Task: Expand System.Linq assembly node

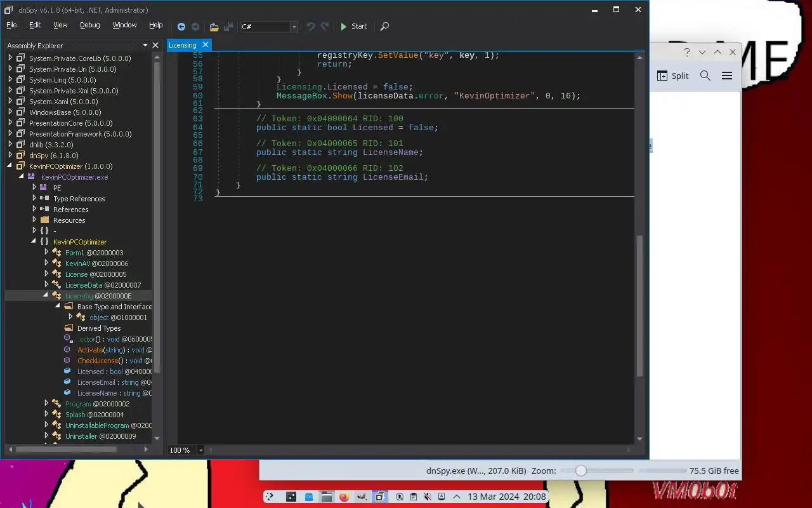Action: (x=10, y=80)
